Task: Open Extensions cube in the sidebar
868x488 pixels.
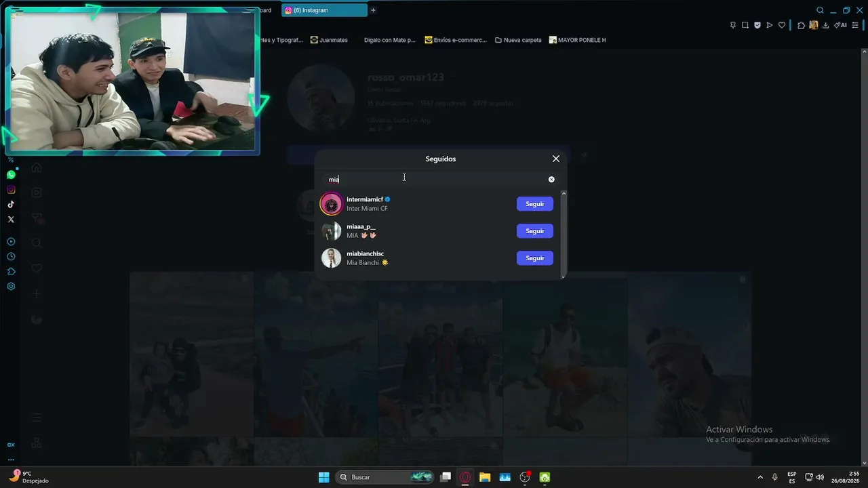Action: point(11,272)
